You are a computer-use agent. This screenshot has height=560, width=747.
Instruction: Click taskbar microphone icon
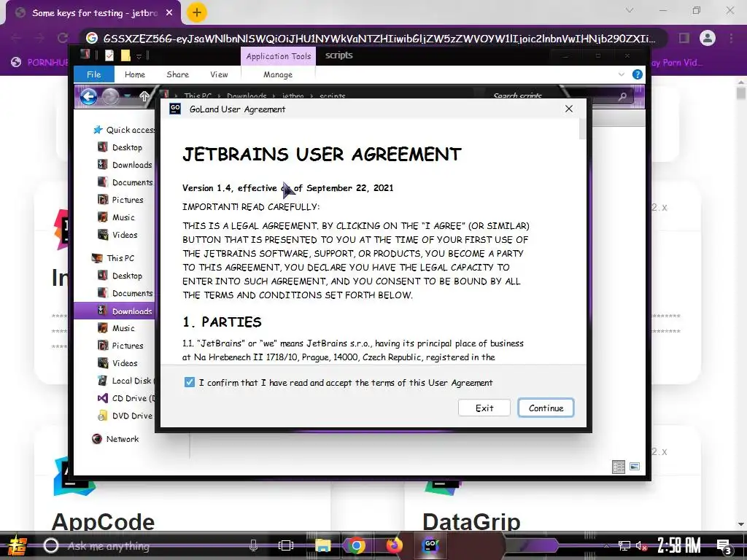(253, 545)
